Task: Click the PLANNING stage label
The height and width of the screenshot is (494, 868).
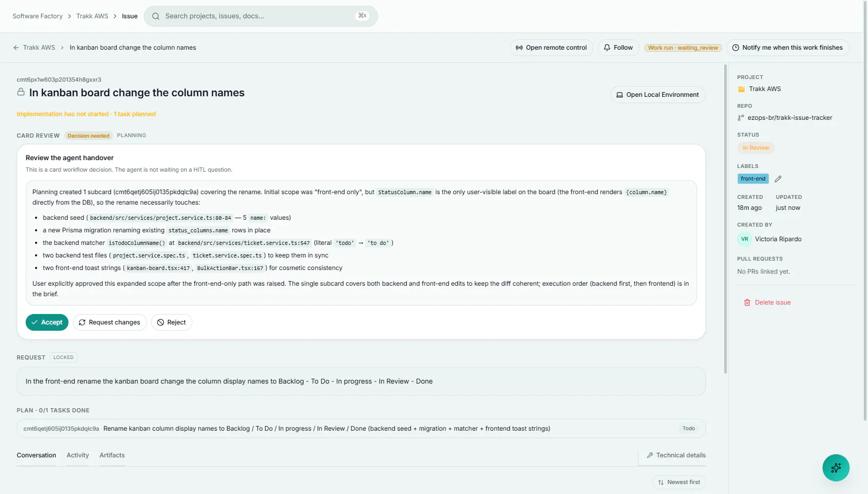Action: [x=131, y=136]
